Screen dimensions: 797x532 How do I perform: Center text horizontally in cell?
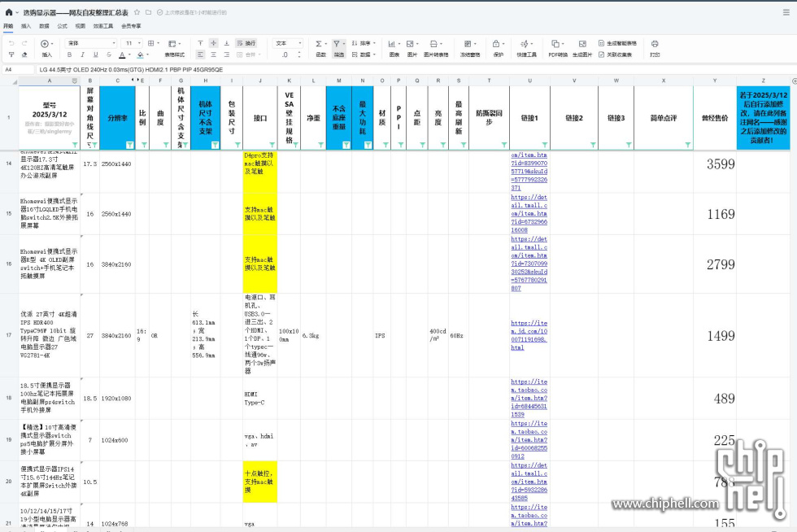click(x=213, y=55)
